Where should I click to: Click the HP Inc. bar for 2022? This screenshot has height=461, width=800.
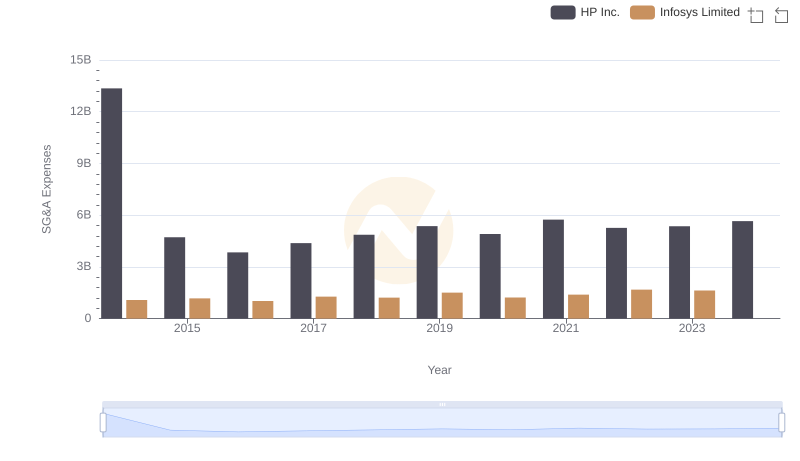coord(616,273)
